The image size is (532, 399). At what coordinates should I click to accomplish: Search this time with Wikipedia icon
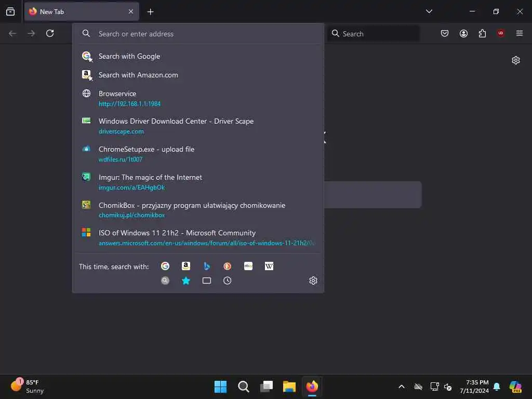click(x=269, y=267)
